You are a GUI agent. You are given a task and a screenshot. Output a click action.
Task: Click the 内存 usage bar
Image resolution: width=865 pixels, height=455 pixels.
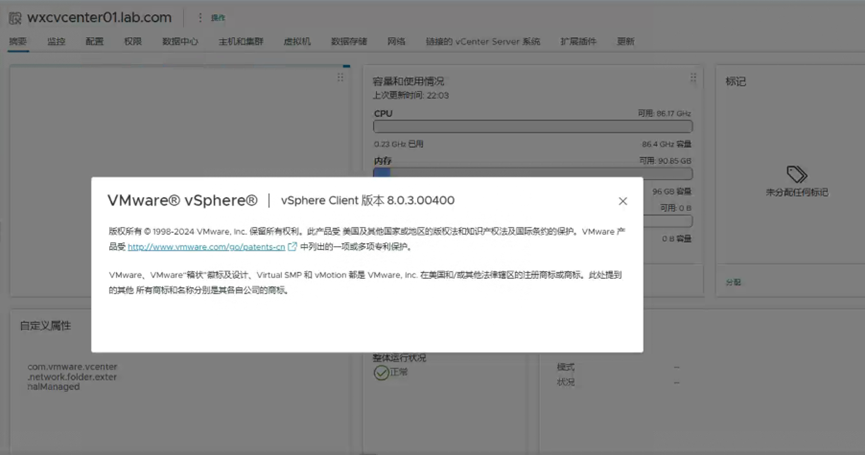point(533,173)
